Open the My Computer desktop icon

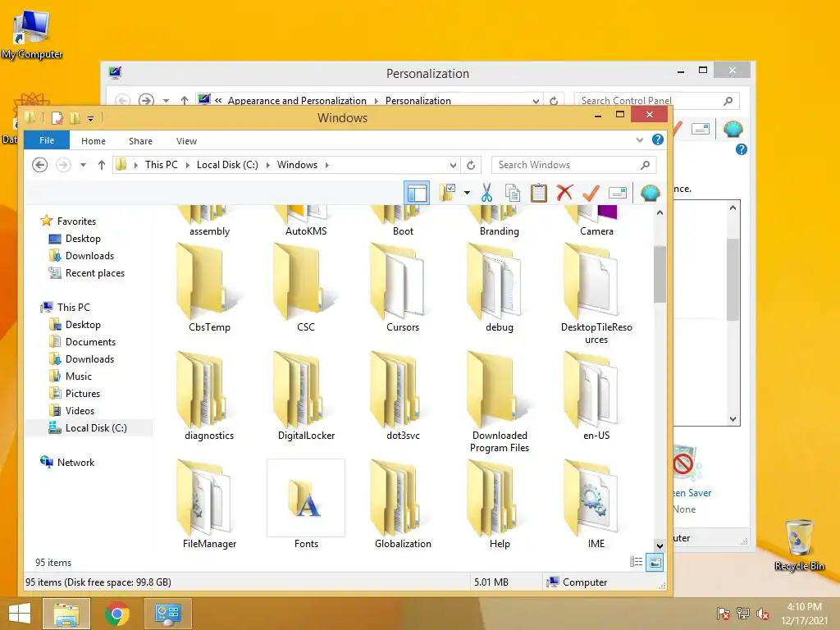32,34
